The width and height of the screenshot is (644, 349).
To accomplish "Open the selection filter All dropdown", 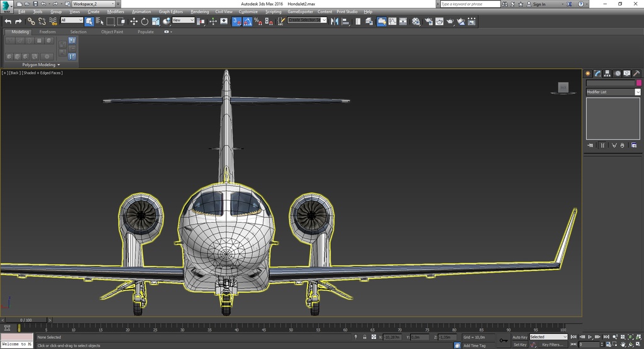I will tap(72, 20).
